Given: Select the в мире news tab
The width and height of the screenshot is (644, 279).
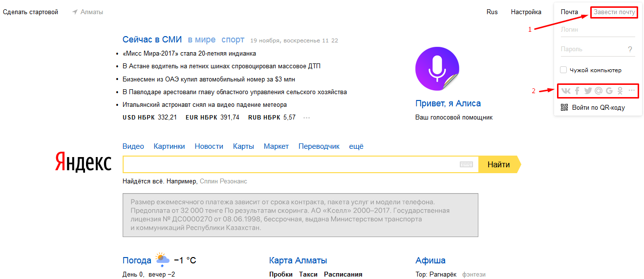Looking at the screenshot, I should coord(201,40).
